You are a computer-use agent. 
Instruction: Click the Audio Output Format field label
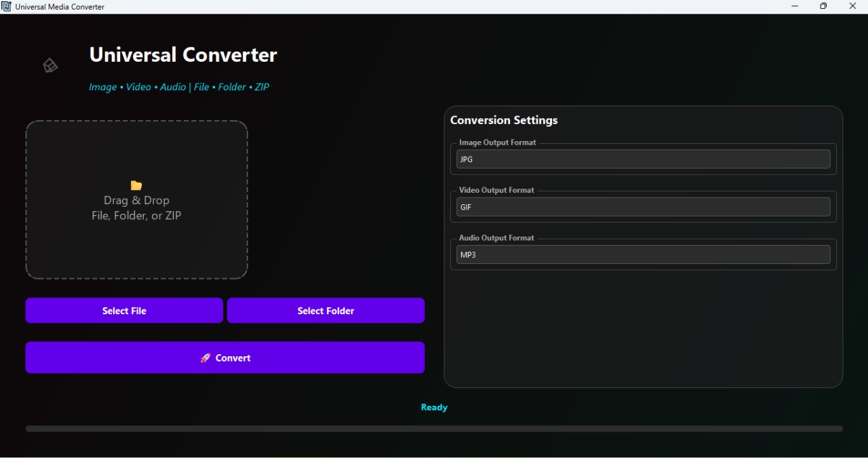point(496,237)
